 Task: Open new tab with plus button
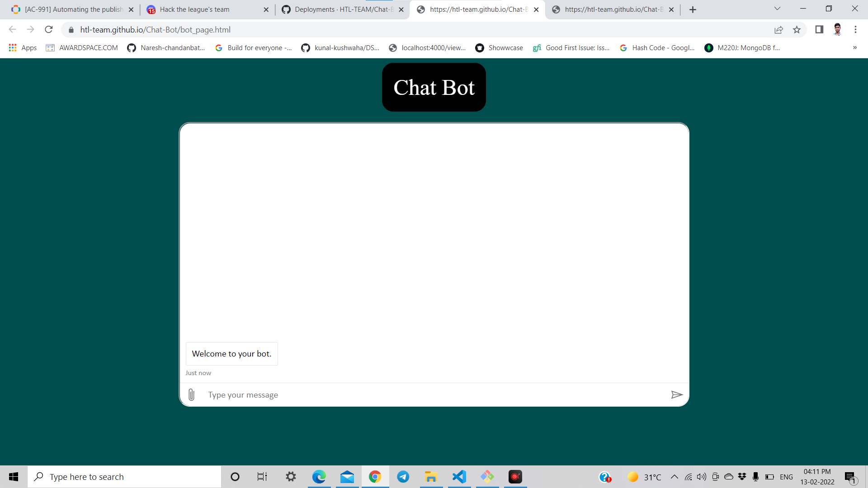(x=693, y=9)
